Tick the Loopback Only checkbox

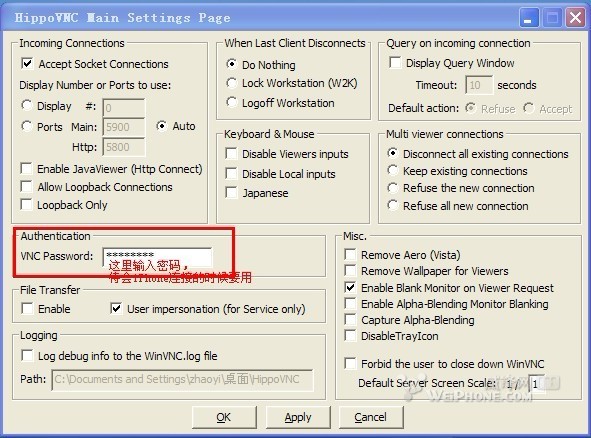tap(26, 204)
